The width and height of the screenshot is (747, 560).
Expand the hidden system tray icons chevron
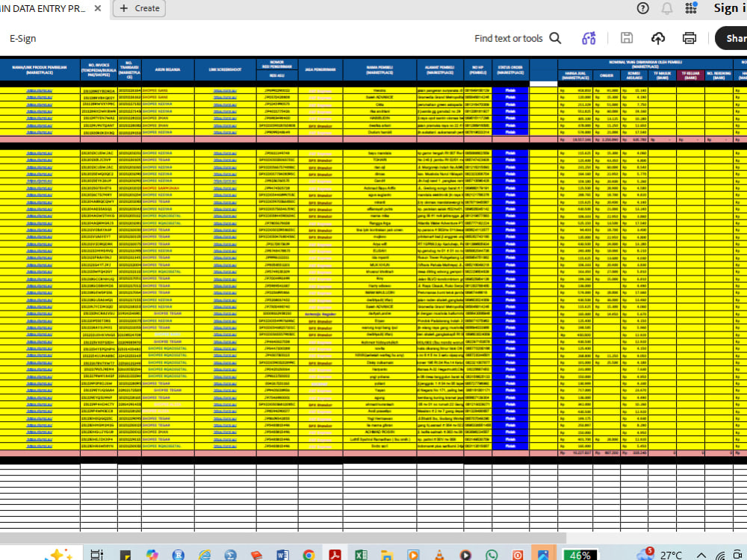pyautogui.click(x=701, y=556)
